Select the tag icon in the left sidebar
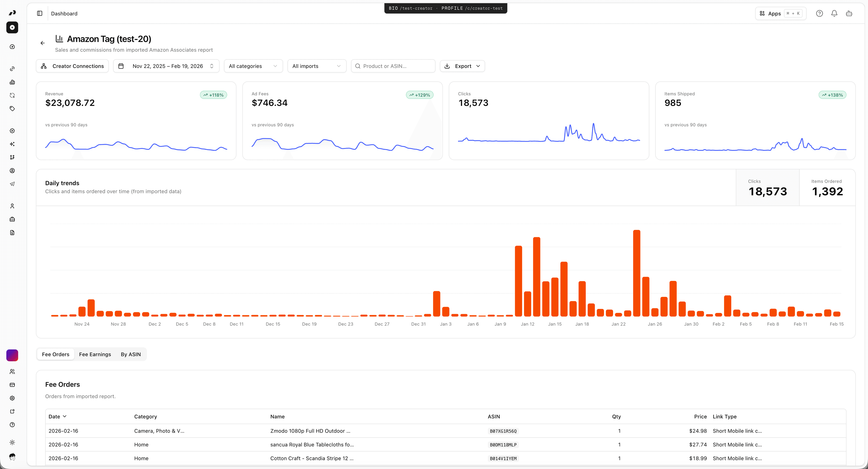Image resolution: width=868 pixels, height=469 pixels. 12,109
